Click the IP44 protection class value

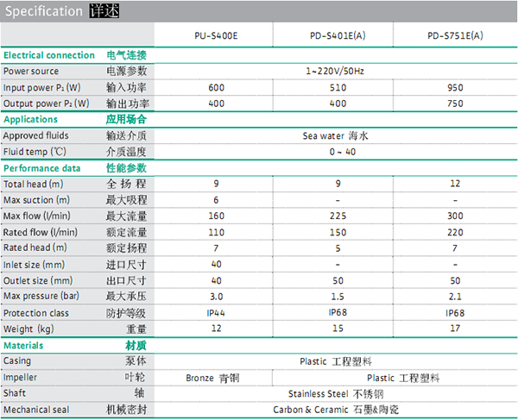(x=216, y=313)
